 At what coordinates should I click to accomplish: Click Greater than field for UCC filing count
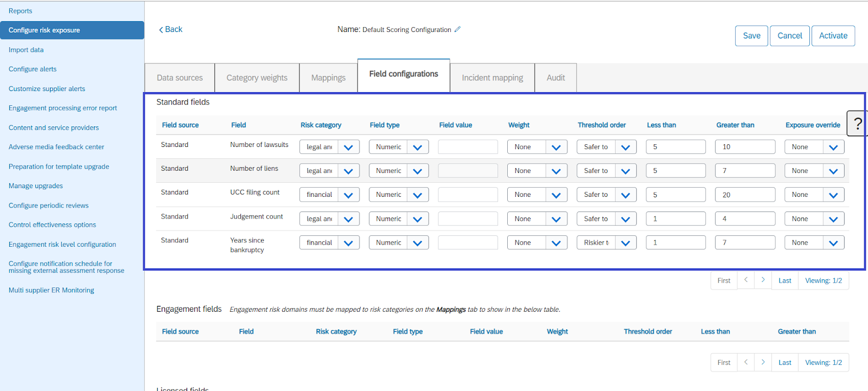click(745, 195)
